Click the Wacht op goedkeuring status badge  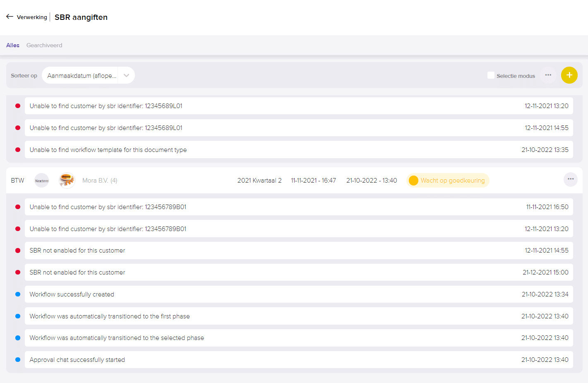coord(448,181)
